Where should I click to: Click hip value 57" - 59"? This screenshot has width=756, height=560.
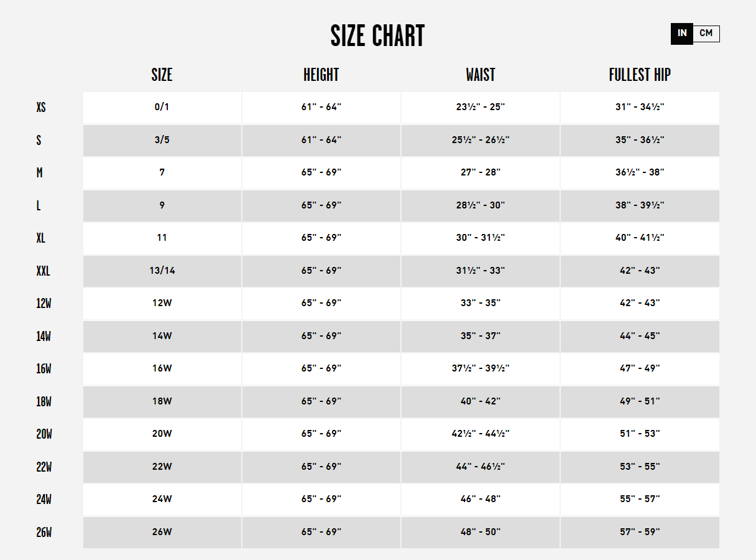(x=640, y=533)
